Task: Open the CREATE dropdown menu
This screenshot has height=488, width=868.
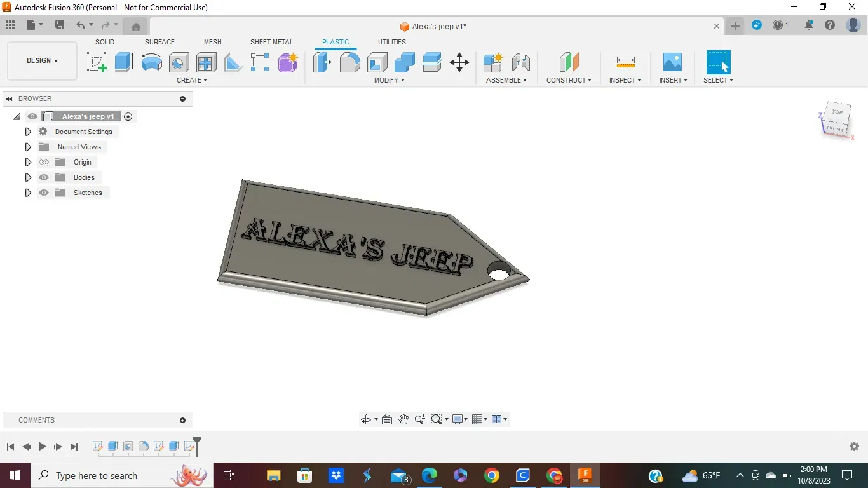Action: pyautogui.click(x=192, y=80)
